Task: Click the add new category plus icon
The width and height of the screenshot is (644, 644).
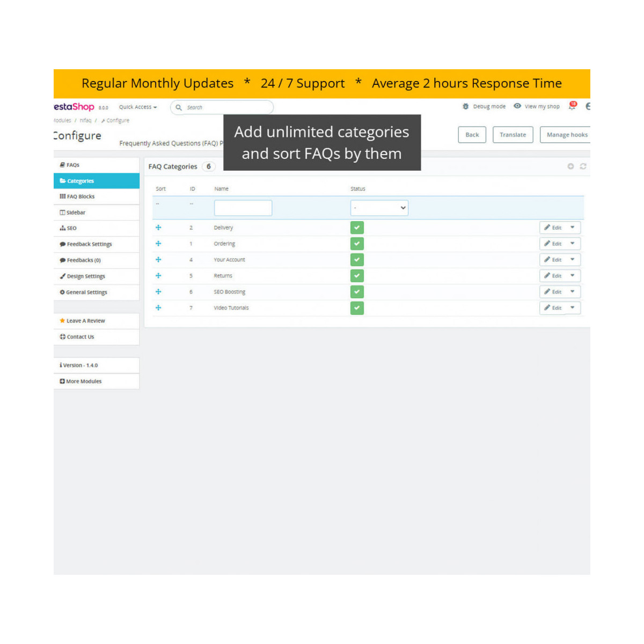Action: (x=570, y=166)
